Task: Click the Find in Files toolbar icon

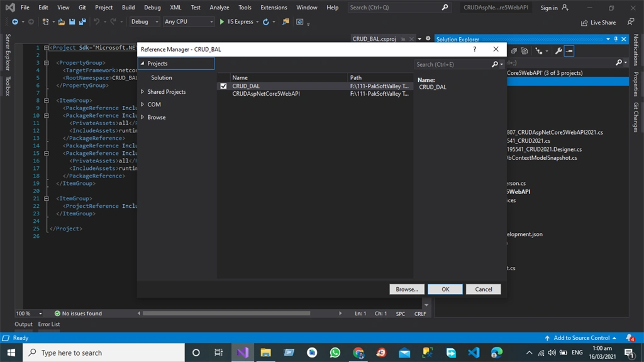Action: (286, 22)
